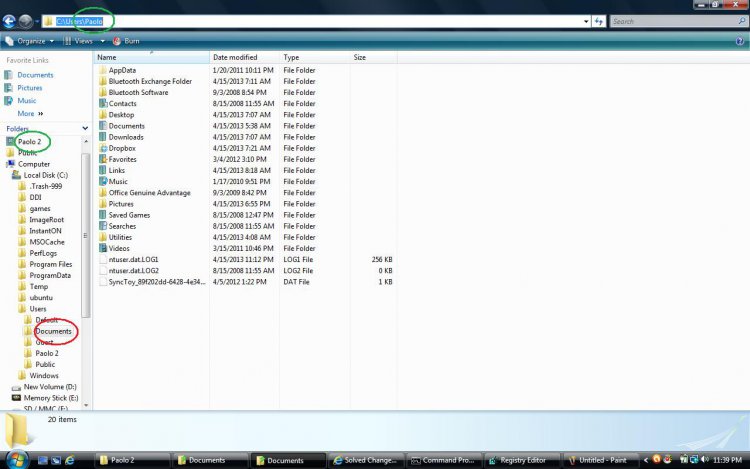This screenshot has height=469, width=750.
Task: Switch to Registry Editor on taskbar
Action: pos(521,460)
